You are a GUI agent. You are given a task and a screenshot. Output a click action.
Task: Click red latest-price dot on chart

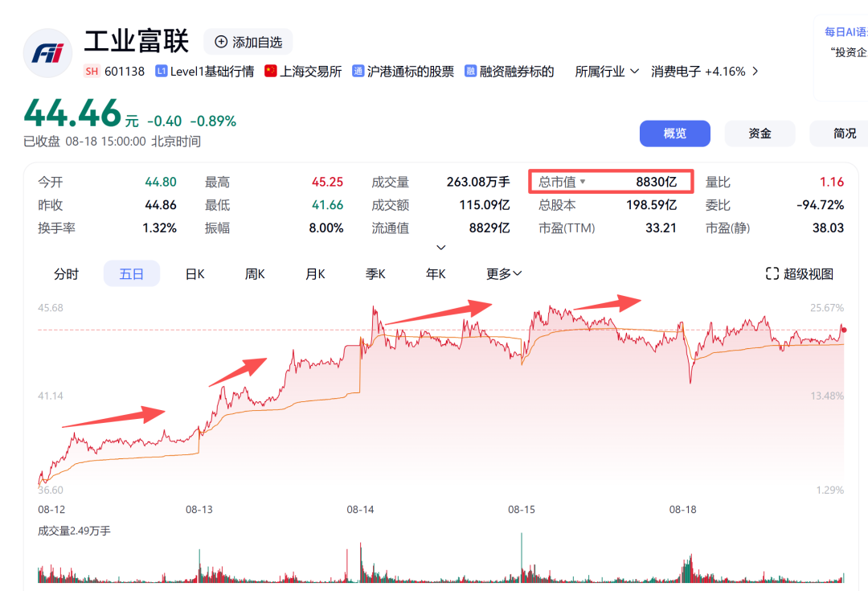[x=844, y=330]
